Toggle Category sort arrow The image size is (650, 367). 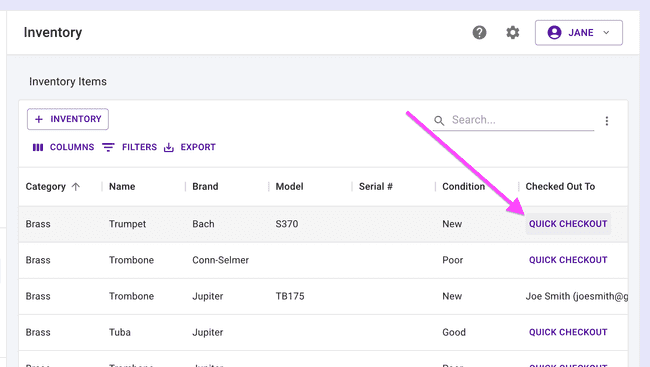click(75, 187)
